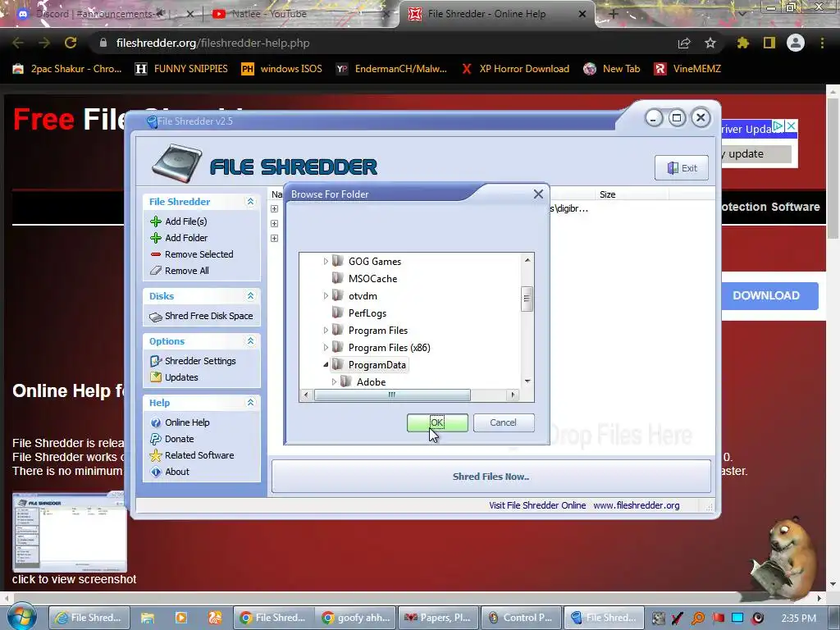
Task: Cancel the Browse For Folder dialog
Action: pos(504,422)
